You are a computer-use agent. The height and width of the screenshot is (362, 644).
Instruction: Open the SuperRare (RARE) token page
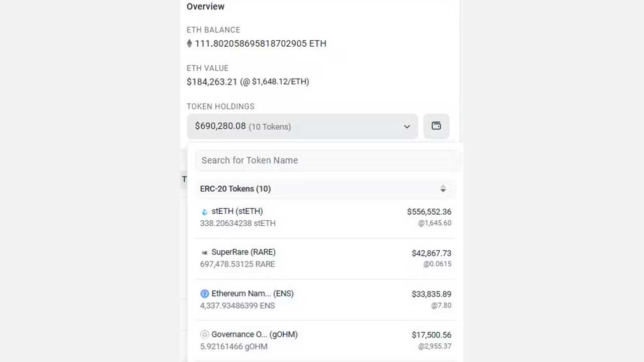pos(244,252)
